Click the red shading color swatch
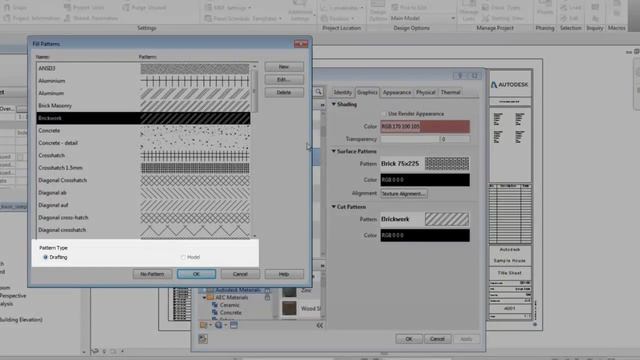The height and width of the screenshot is (360, 640). (425, 127)
